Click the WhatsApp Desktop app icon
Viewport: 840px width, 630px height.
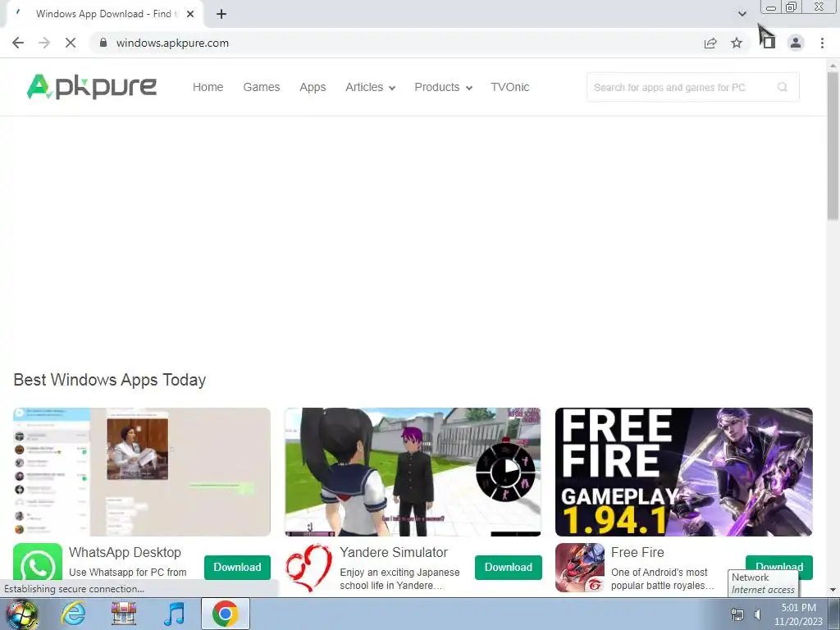(38, 563)
